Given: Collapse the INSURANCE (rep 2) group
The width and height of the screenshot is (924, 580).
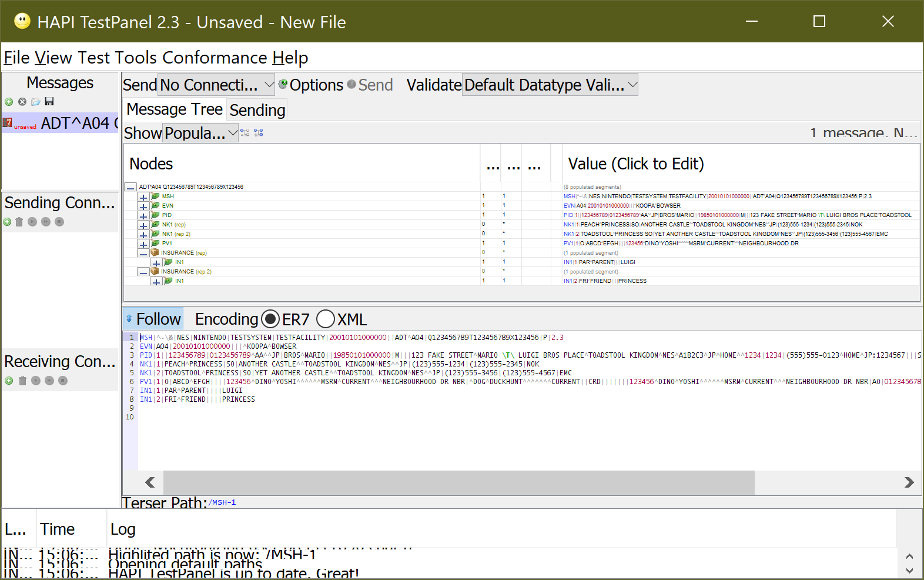Looking at the screenshot, I should point(143,272).
